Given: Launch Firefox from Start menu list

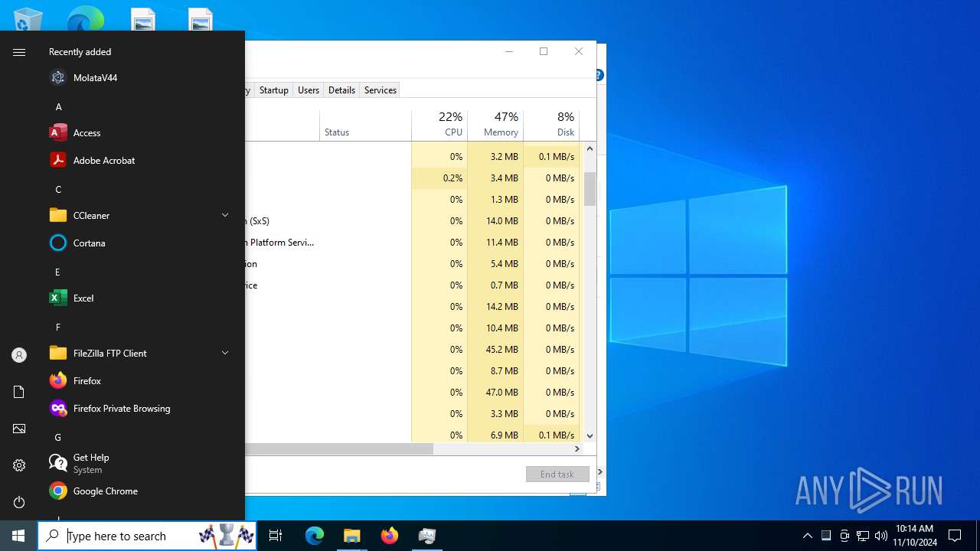Looking at the screenshot, I should [141, 381].
